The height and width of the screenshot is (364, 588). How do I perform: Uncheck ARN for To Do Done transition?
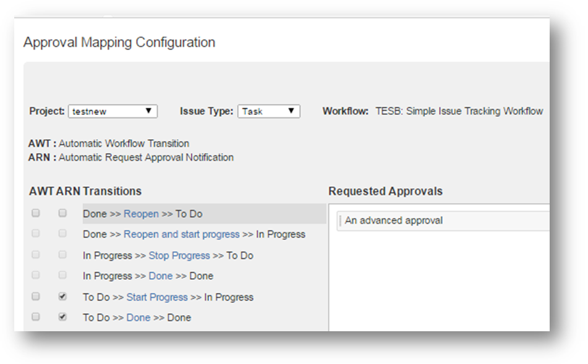[62, 317]
